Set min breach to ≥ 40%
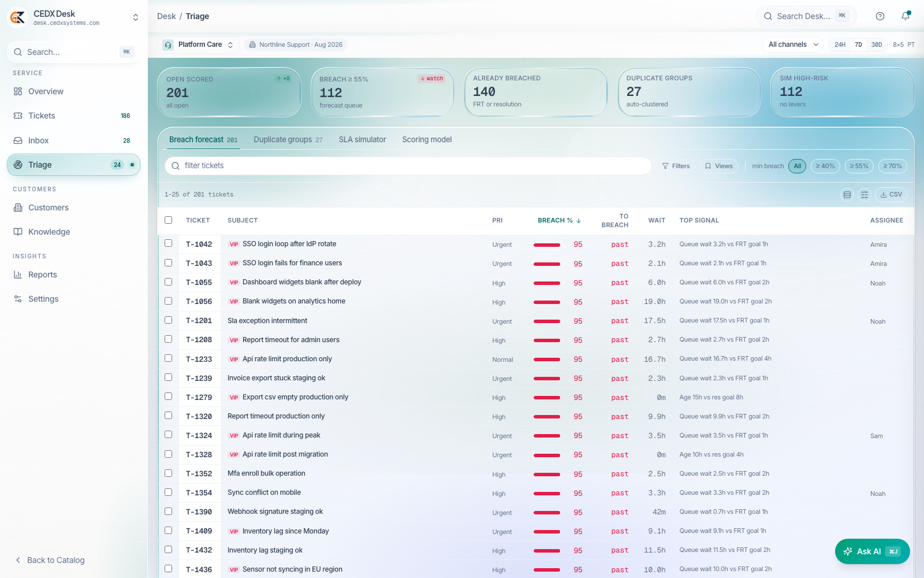 click(x=825, y=166)
